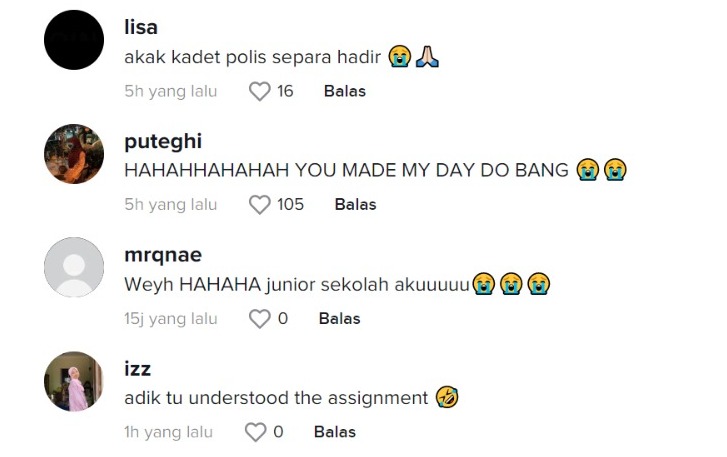Tap the heart on mrqnae's comment
The height and width of the screenshot is (457, 727).
(x=260, y=319)
